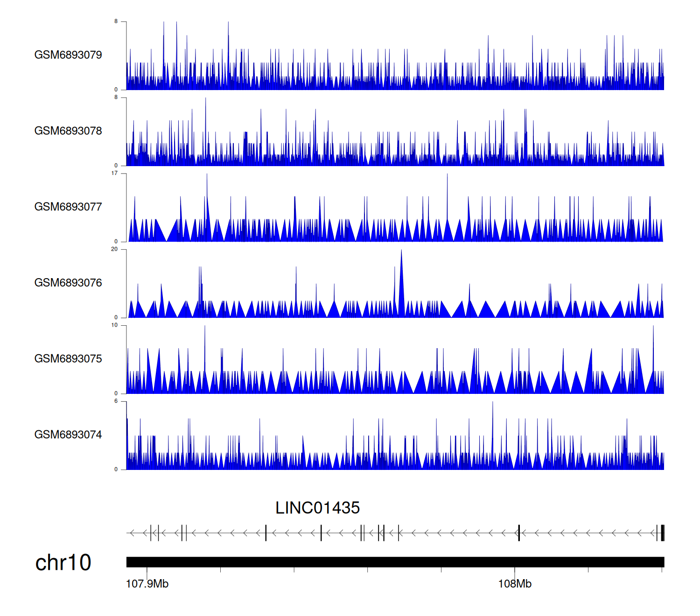This screenshot has width=700, height=616.
Task: Click y-axis maximum 10 on GSM6893075
Action: [x=114, y=325]
